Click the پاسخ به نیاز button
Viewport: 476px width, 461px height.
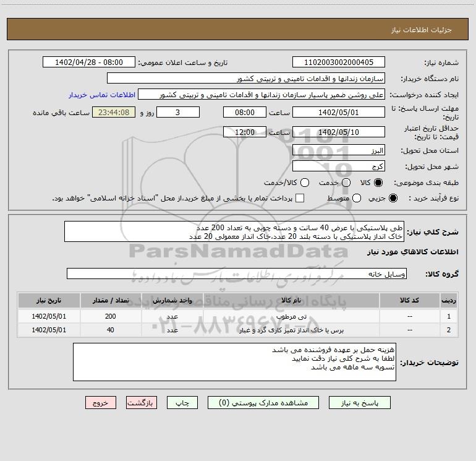[x=360, y=403]
